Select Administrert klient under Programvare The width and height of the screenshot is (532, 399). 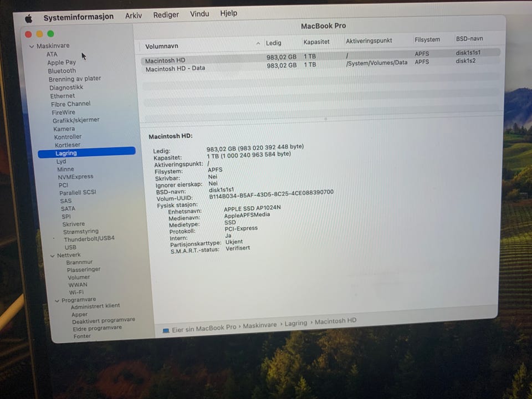(x=95, y=306)
